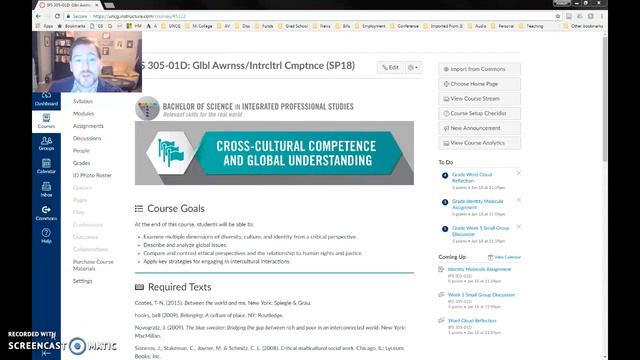Open Week 1 Small Group Discussion under Coming Up
This screenshot has width=640, height=360.
tap(481, 295)
